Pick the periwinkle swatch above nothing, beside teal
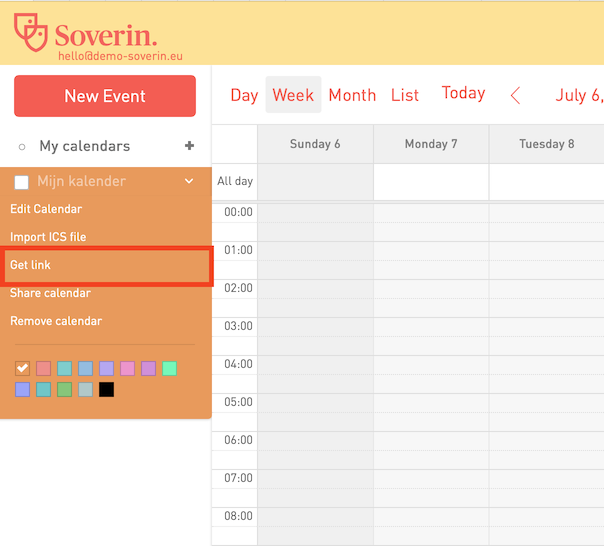 coord(22,390)
